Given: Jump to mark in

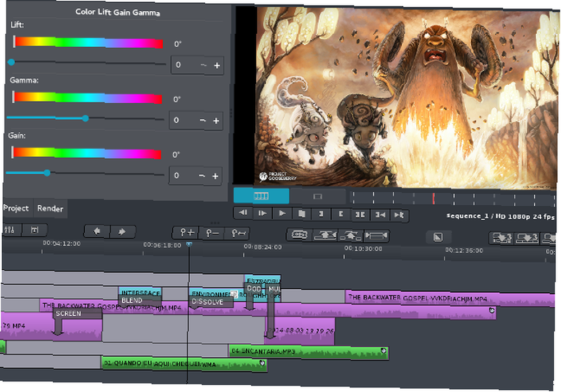Looking at the screenshot, I should [380, 215].
